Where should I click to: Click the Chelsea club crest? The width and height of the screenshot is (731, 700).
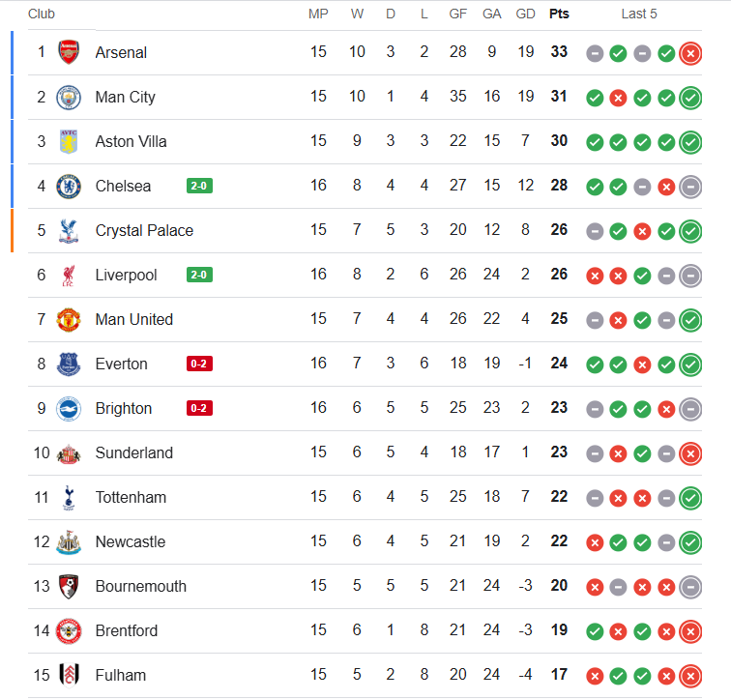click(x=69, y=187)
